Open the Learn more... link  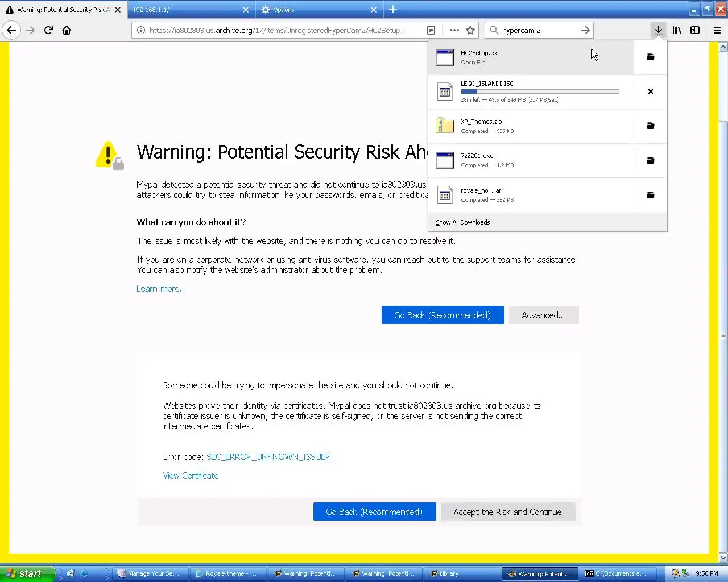[161, 289]
